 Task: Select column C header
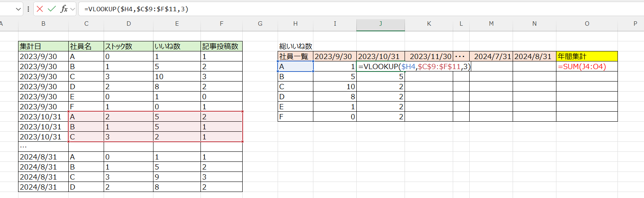coord(86,24)
